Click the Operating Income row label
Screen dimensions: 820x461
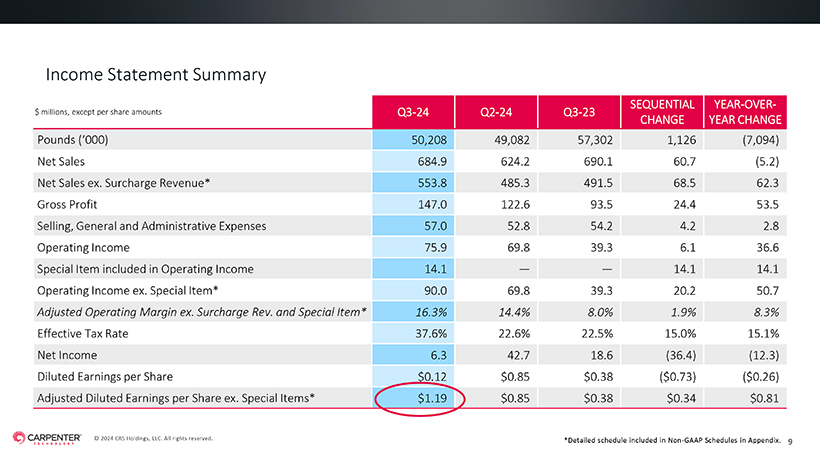[83, 248]
